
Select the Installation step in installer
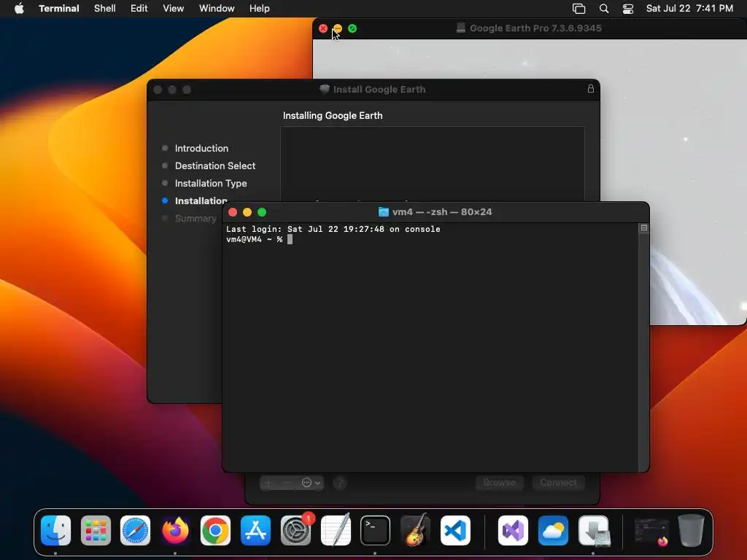pyautogui.click(x=201, y=201)
